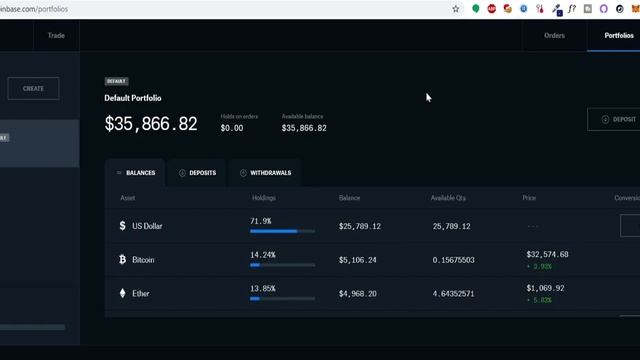Click the Balance column header
Image resolution: width=640 pixels, height=360 pixels.
point(349,198)
